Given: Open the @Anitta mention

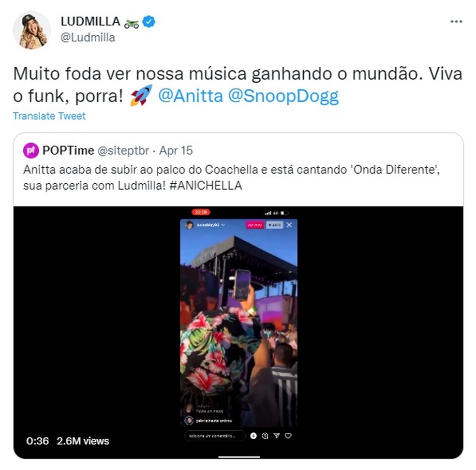Looking at the screenshot, I should click(191, 96).
